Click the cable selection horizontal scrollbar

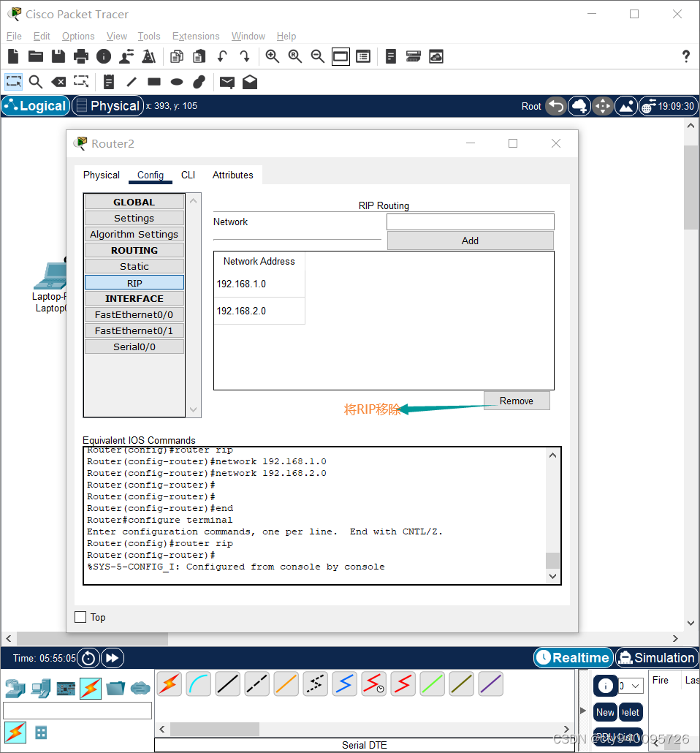(215, 729)
